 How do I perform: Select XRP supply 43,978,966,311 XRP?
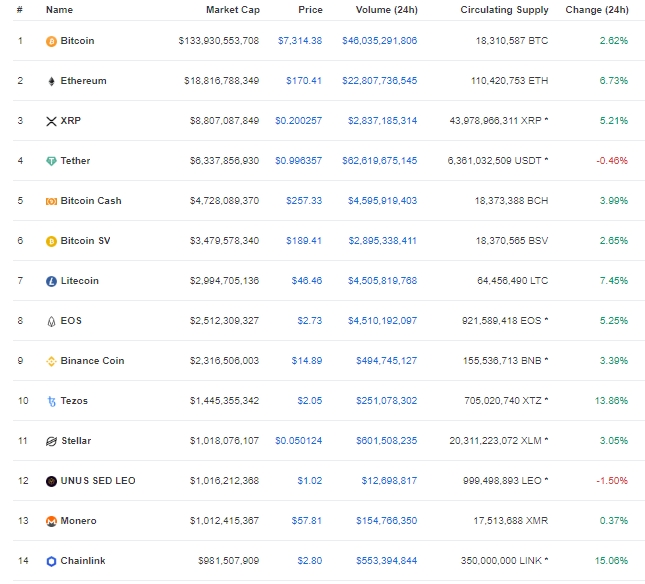pos(496,121)
